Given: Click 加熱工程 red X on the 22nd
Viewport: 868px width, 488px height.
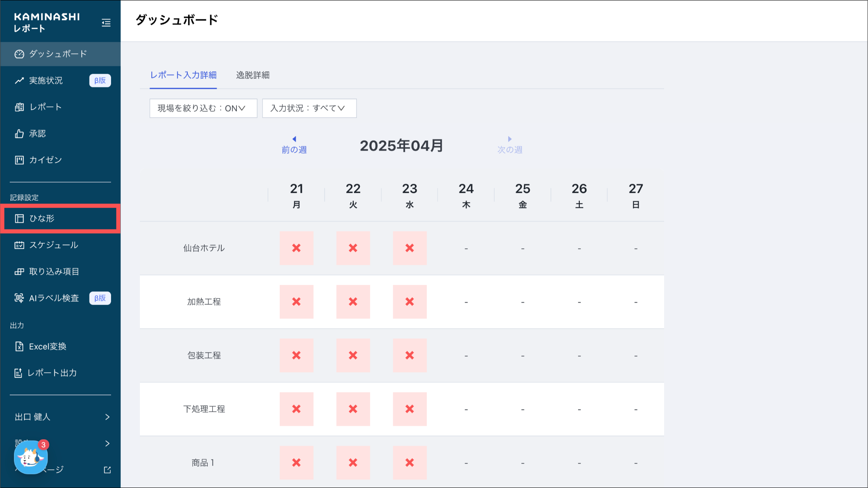Looking at the screenshot, I should 353,302.
